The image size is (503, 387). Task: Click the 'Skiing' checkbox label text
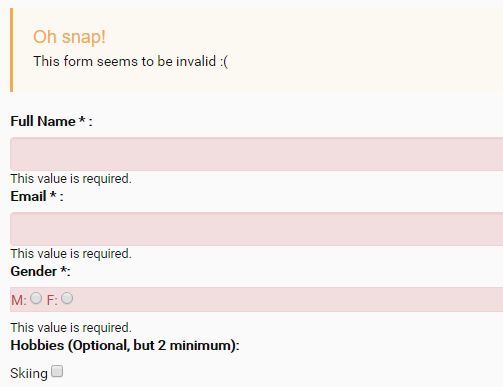click(29, 374)
